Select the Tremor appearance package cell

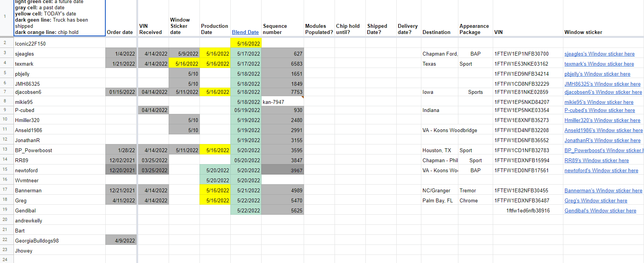[x=475, y=191]
